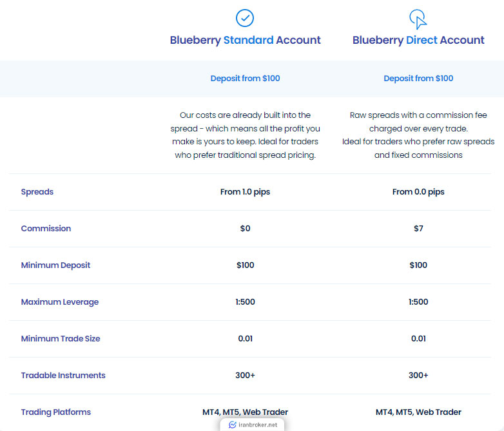This screenshot has height=431, width=504.
Task: Click Direct Account's $100 minimum deposit value
Action: (x=418, y=265)
